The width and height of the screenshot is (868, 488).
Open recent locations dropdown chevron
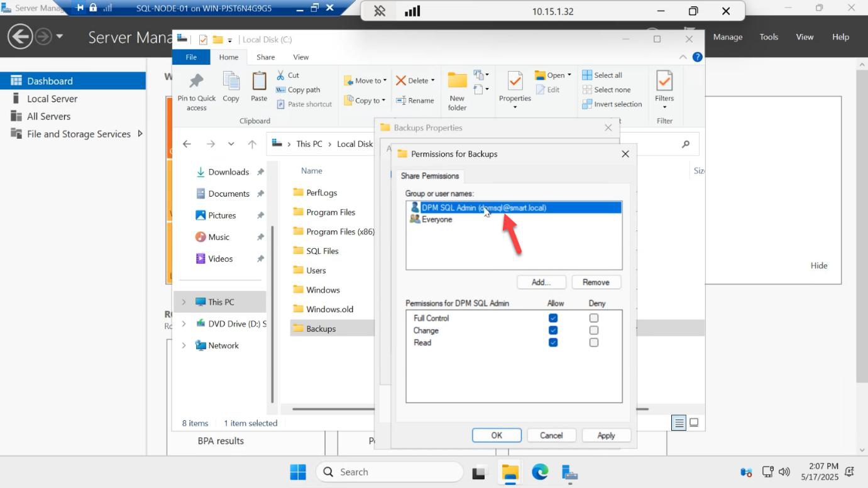[x=231, y=144]
